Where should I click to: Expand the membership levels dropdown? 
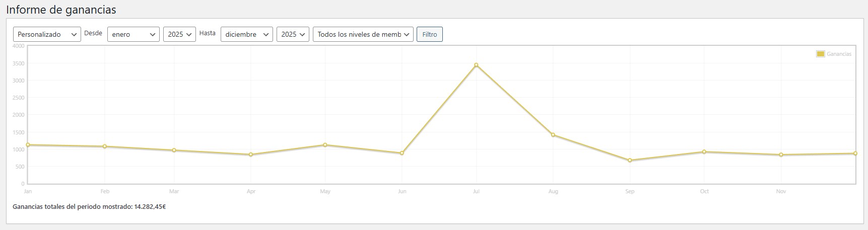(x=363, y=34)
